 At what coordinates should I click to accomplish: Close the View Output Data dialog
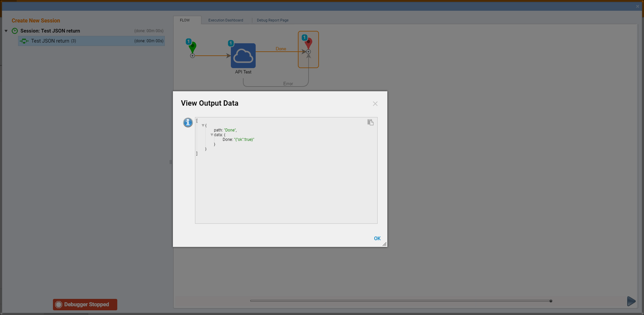coord(375,104)
